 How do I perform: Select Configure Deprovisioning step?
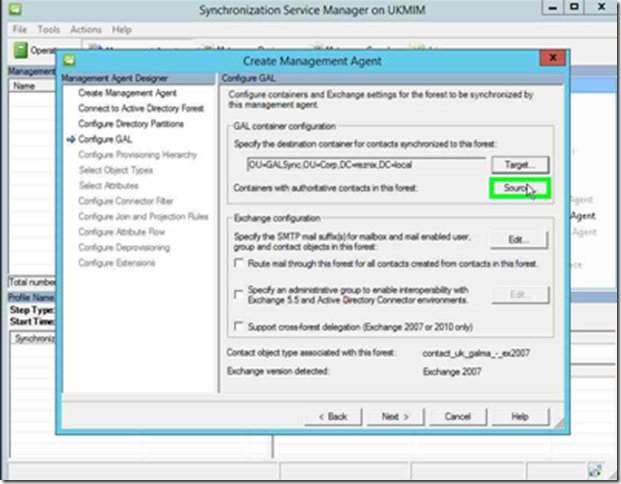pyautogui.click(x=124, y=248)
